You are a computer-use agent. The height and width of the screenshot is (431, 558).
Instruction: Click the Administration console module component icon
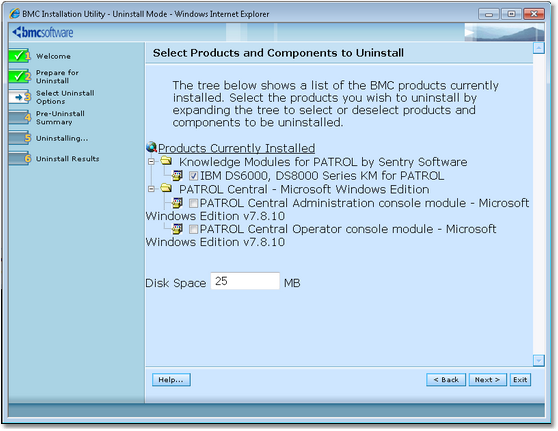point(177,203)
